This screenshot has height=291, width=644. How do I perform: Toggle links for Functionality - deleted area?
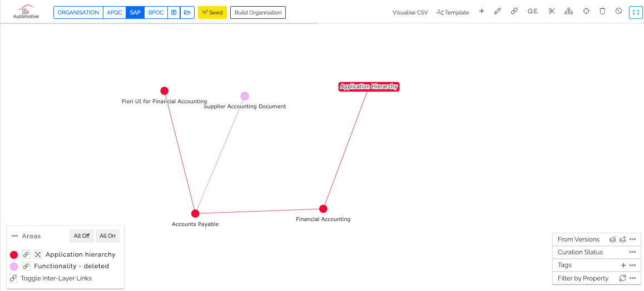[x=26, y=267]
